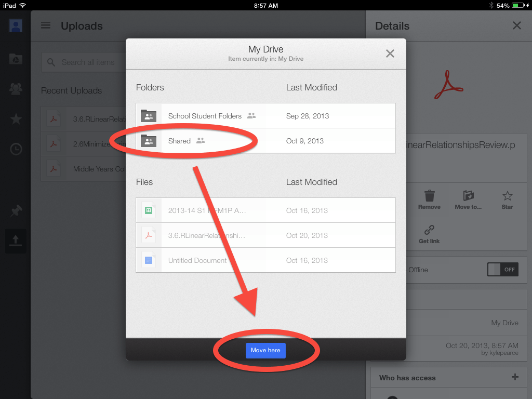Close the My Drive dialog

390,54
